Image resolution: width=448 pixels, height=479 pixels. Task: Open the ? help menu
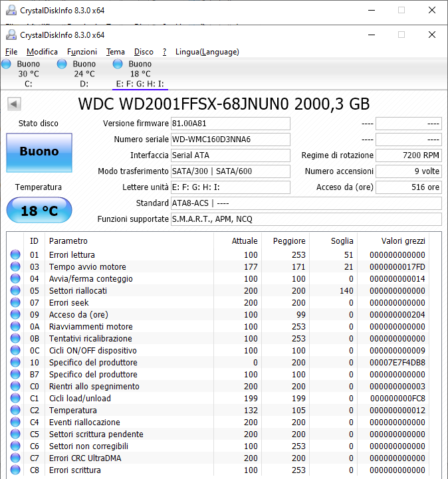pos(164,52)
